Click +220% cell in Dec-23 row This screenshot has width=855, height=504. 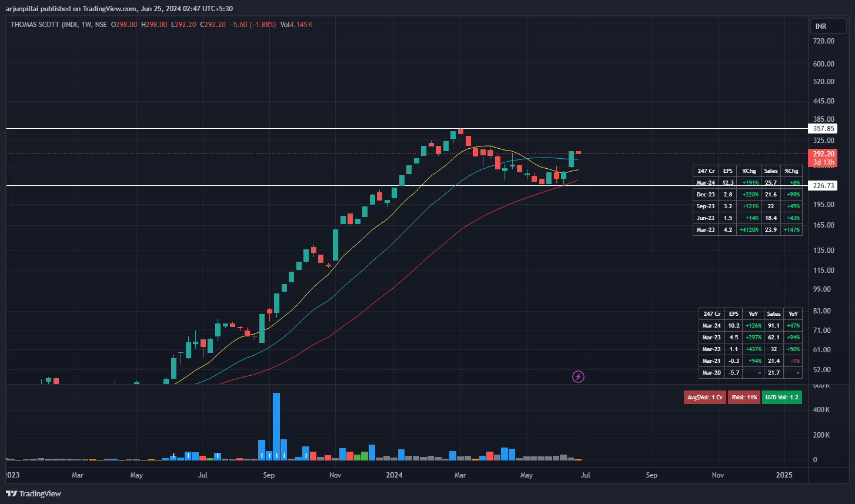pyautogui.click(x=749, y=194)
